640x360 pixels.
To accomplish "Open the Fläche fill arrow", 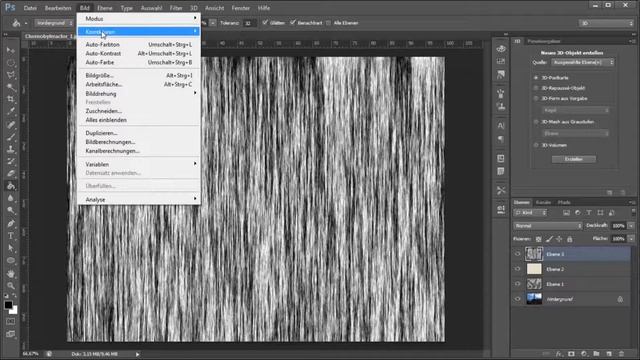I will click(x=631, y=238).
